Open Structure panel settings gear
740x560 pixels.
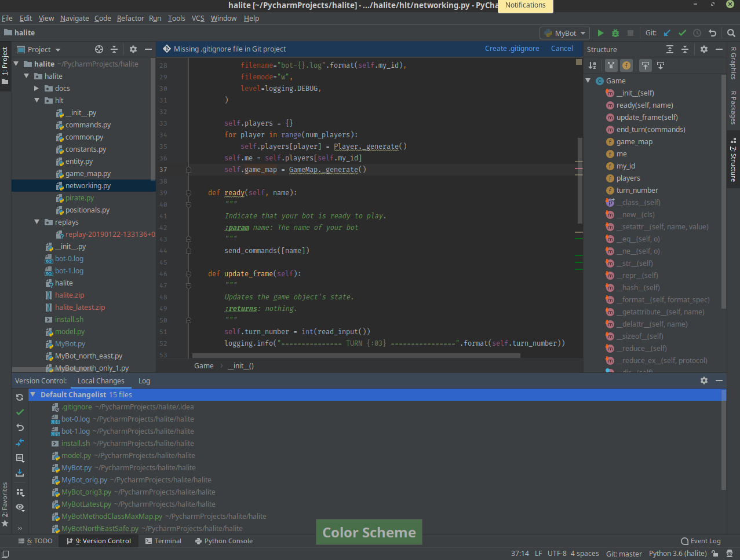(x=703, y=49)
